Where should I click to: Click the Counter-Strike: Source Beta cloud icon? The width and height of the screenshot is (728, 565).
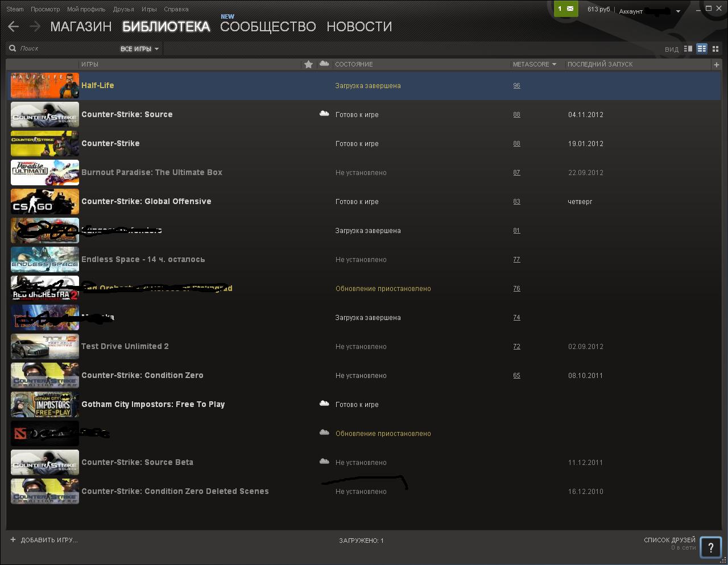pos(324,462)
